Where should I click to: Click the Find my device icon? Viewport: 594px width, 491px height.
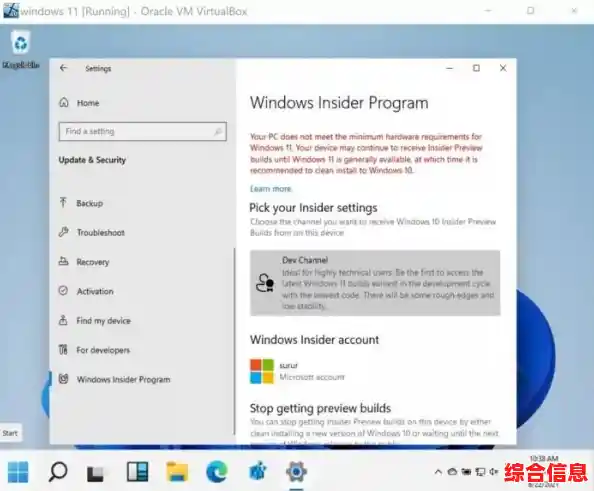(x=63, y=320)
